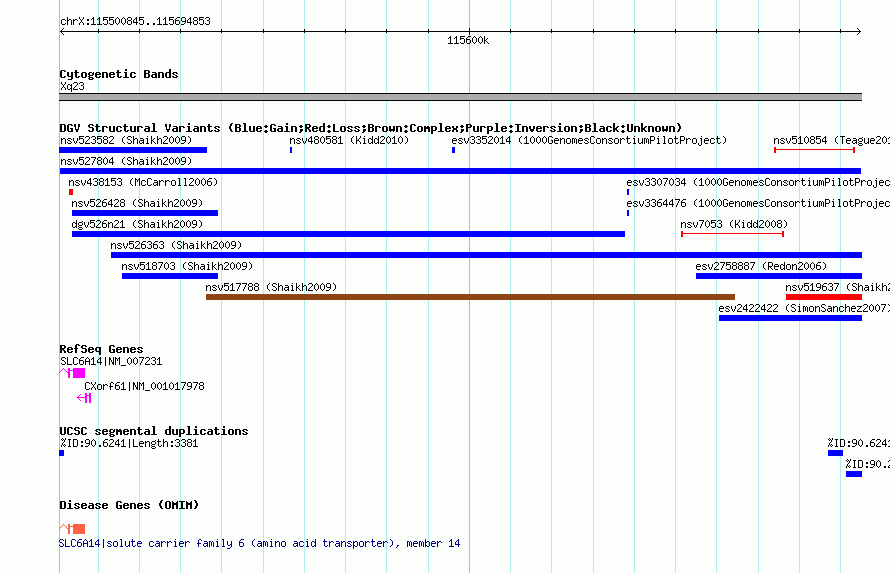Click the chrX:115500845..115694853 coordinates text
This screenshot has height=573, width=890.
pos(135,21)
